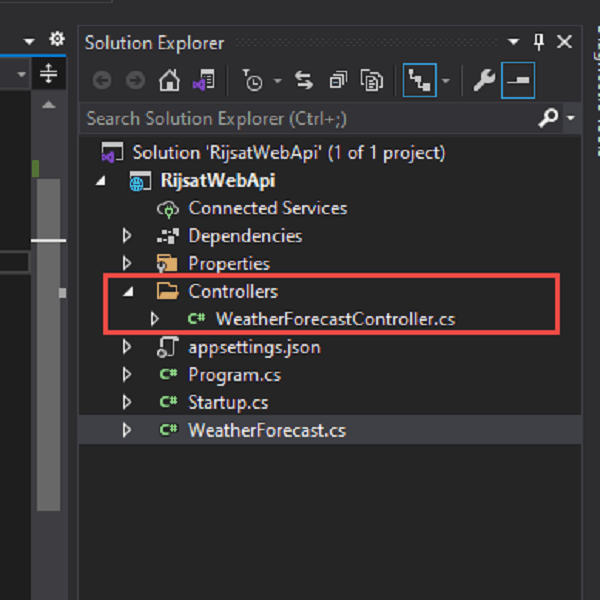
Task: Open search options dropdown beside magnifier
Action: click(571, 118)
